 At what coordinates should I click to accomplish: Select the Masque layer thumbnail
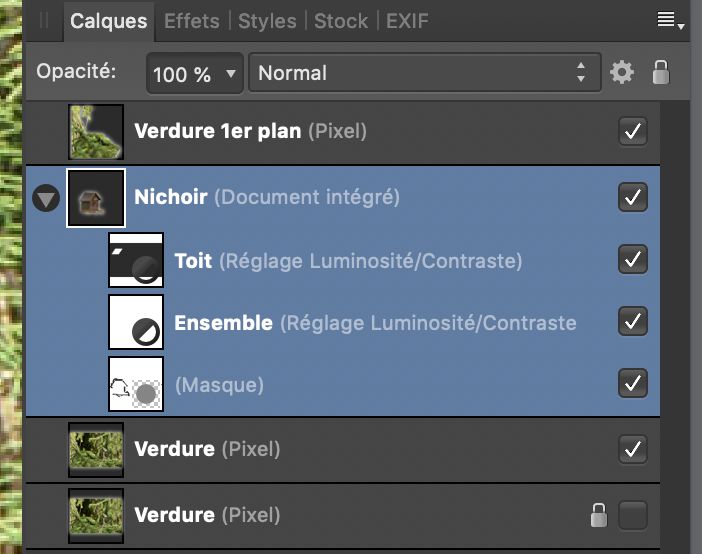pyautogui.click(x=136, y=384)
